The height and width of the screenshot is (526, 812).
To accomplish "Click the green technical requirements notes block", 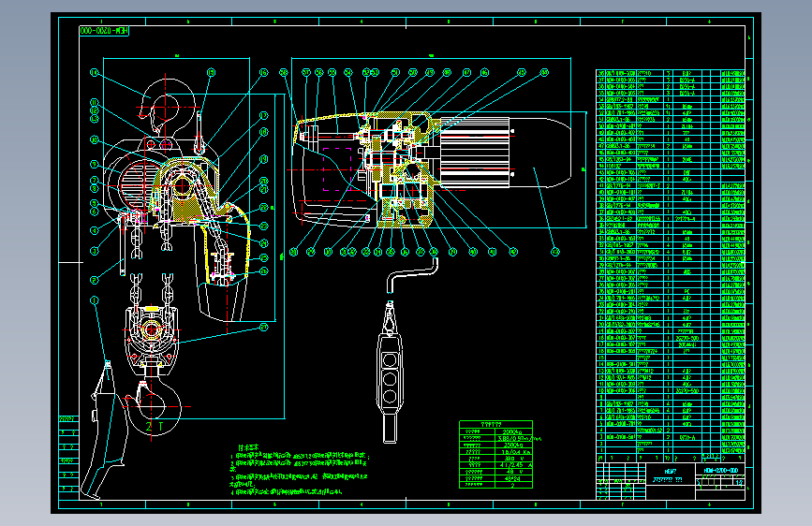I will (x=299, y=470).
